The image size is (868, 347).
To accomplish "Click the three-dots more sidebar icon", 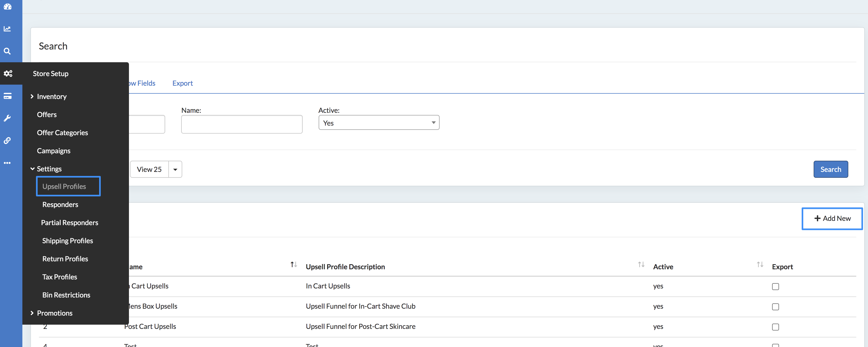I will [x=7, y=163].
